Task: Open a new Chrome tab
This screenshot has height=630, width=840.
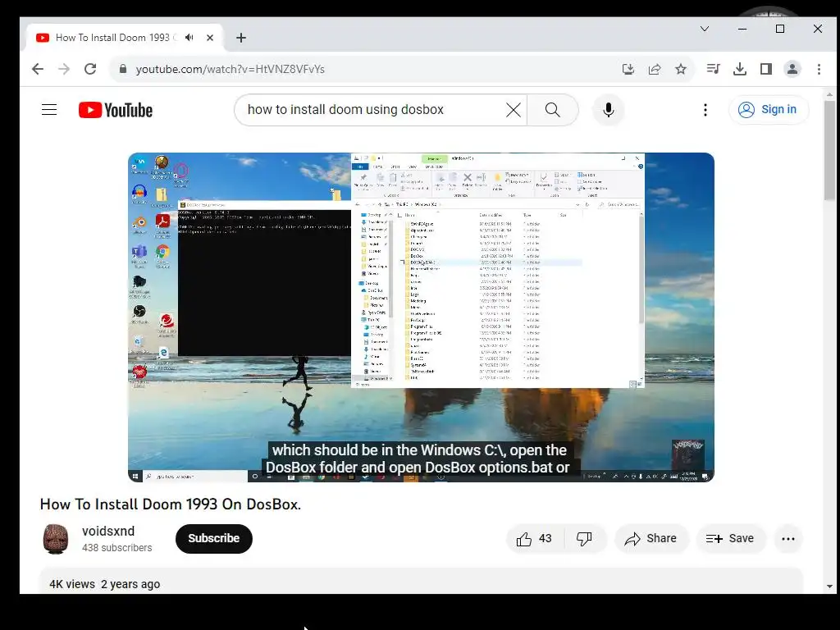Action: pyautogui.click(x=241, y=38)
